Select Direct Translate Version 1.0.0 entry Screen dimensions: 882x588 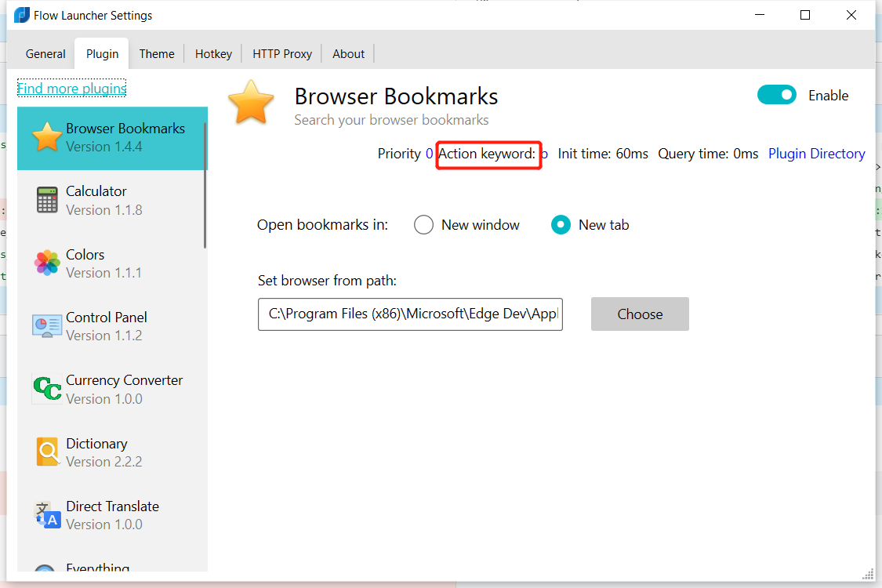click(112, 516)
